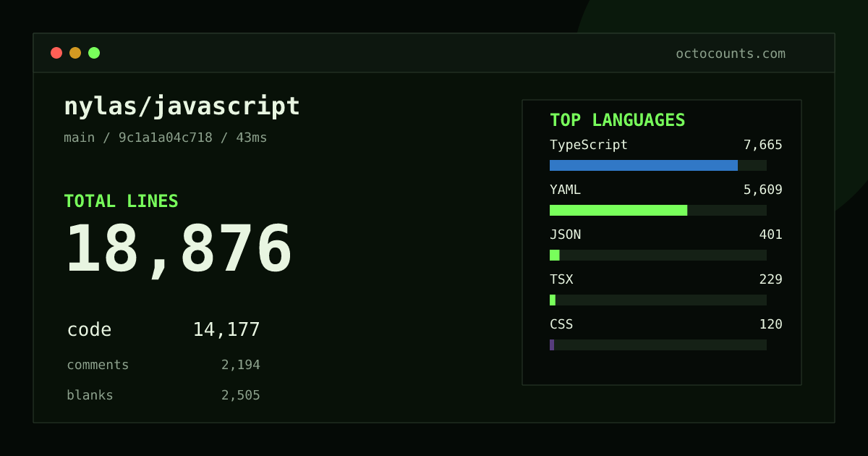Select the 5,609 YAML count

click(x=763, y=190)
